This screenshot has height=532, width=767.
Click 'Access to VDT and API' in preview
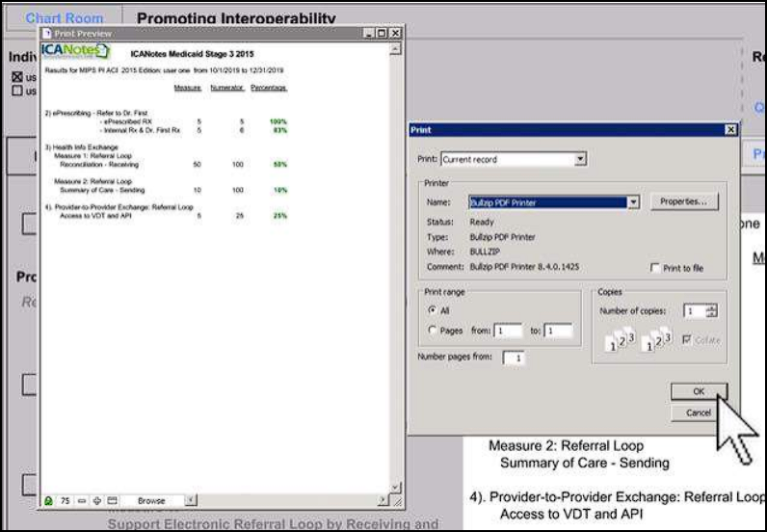click(x=95, y=215)
